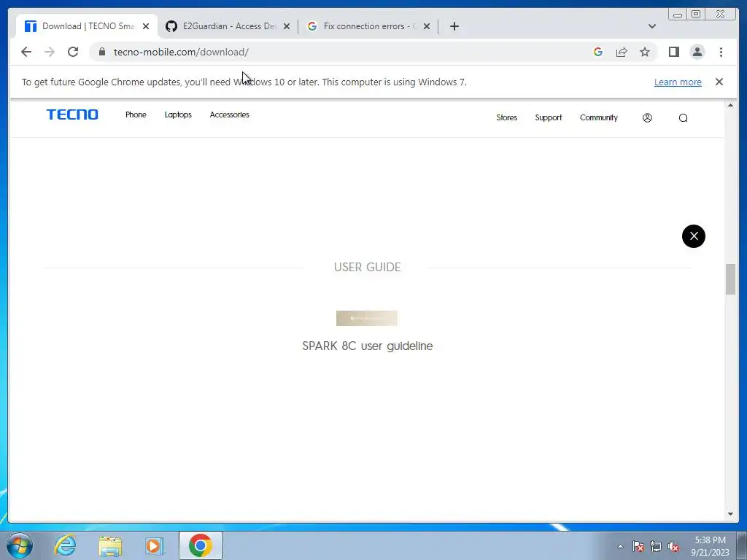The width and height of the screenshot is (747, 560).
Task: Reload the TECNO download page
Action: pyautogui.click(x=73, y=52)
